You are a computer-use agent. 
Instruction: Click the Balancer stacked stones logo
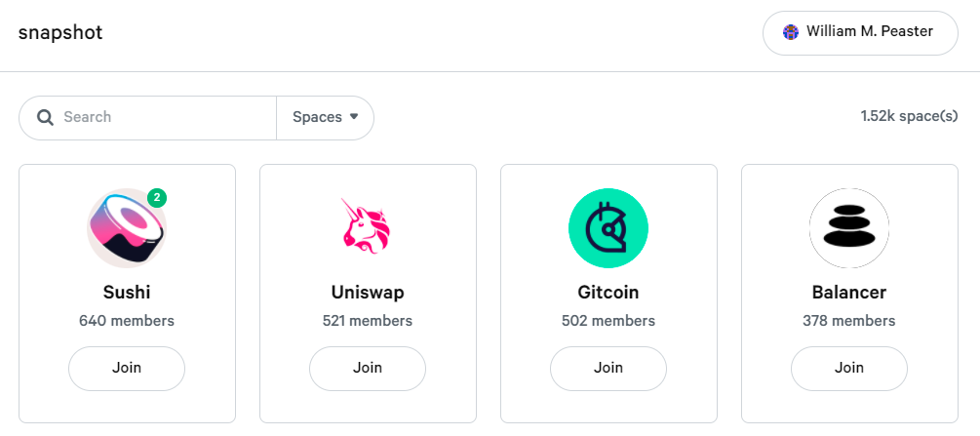pyautogui.click(x=848, y=228)
